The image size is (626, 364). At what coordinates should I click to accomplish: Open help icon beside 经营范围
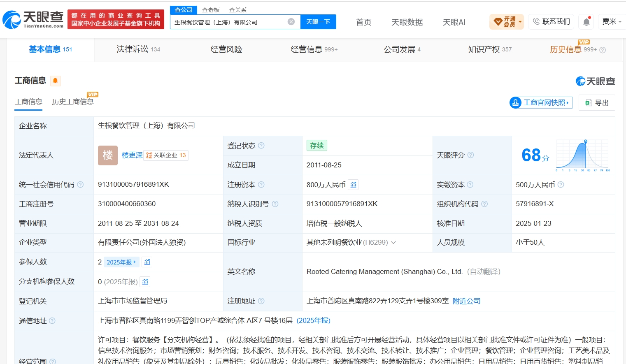[x=53, y=361]
